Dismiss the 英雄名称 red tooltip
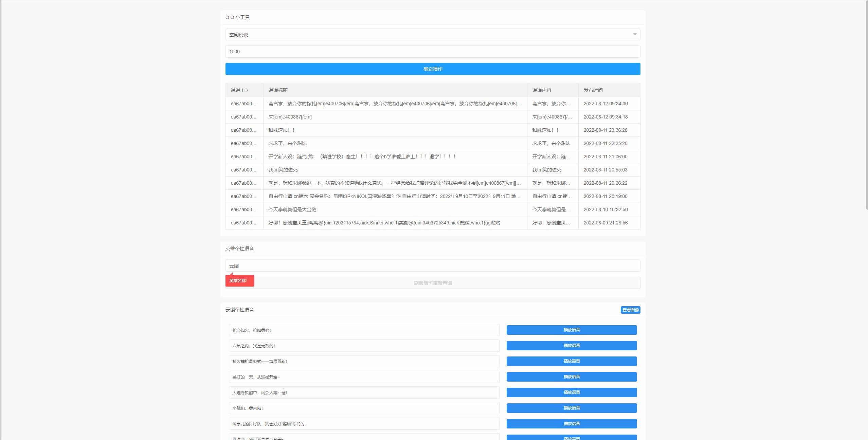868x440 pixels. 239,281
